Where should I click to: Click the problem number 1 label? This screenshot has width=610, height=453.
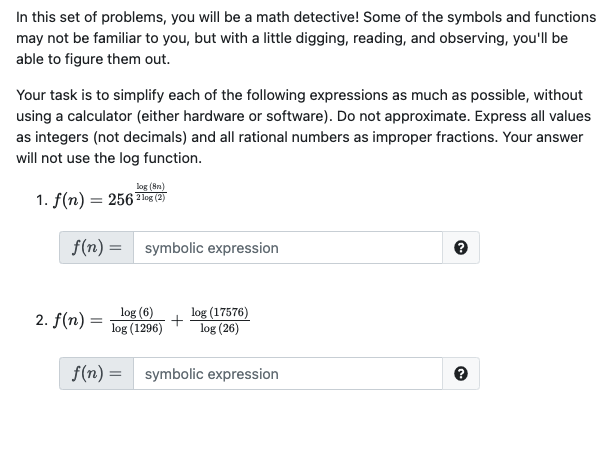[42, 200]
